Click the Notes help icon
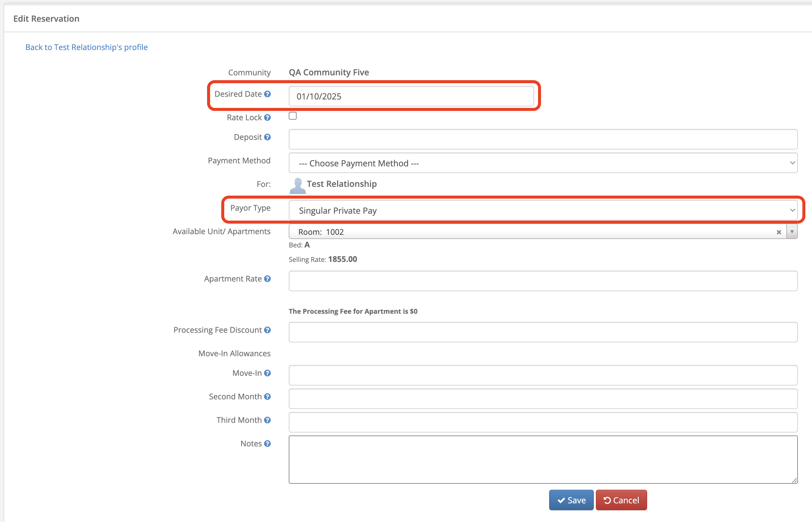This screenshot has height=522, width=812. [267, 443]
